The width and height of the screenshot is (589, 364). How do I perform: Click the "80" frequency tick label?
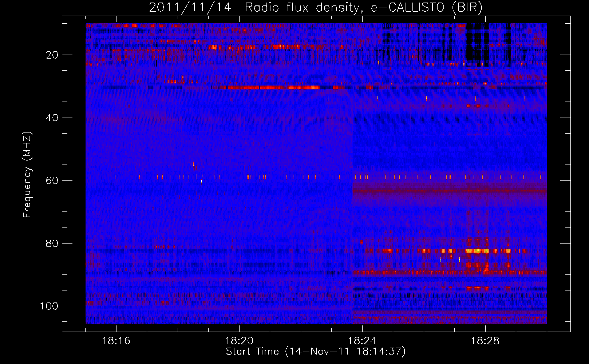coord(52,243)
